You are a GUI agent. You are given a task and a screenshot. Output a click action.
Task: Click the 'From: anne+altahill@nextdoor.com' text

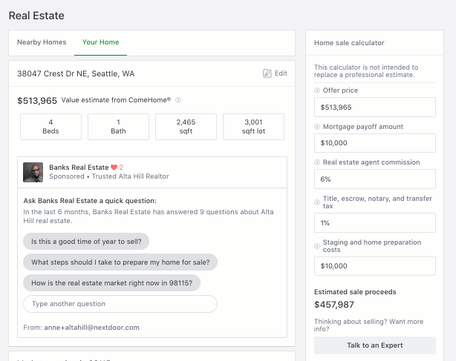(81, 327)
